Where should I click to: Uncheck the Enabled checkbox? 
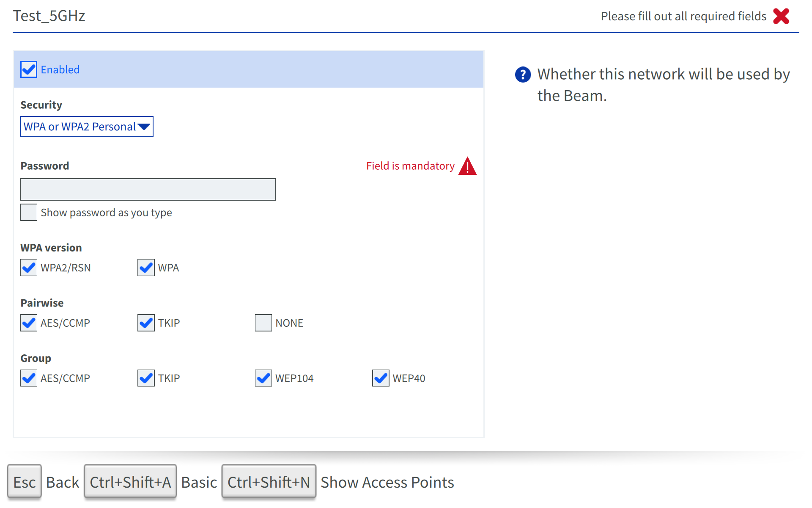coord(29,69)
